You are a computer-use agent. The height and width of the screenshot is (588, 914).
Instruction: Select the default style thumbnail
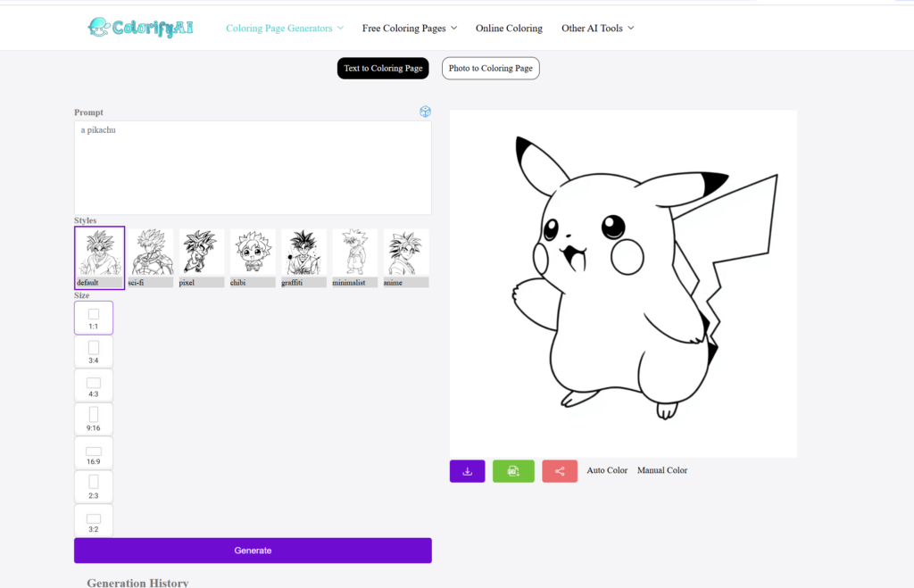(100, 258)
